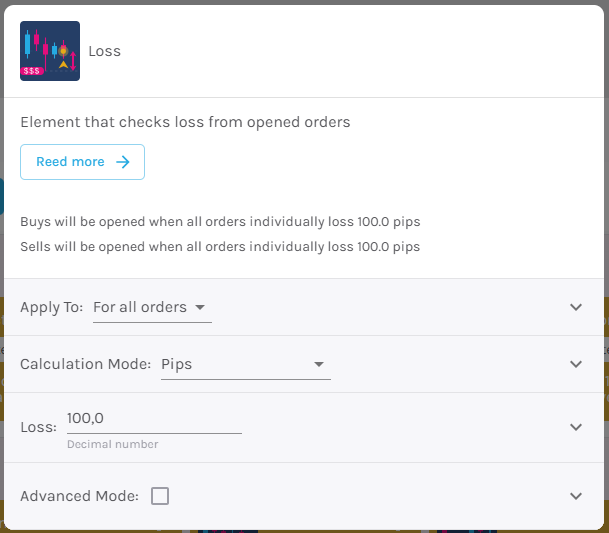This screenshot has height=533, width=609.
Task: Click the 'Loss' title next to the icon
Action: coord(104,51)
